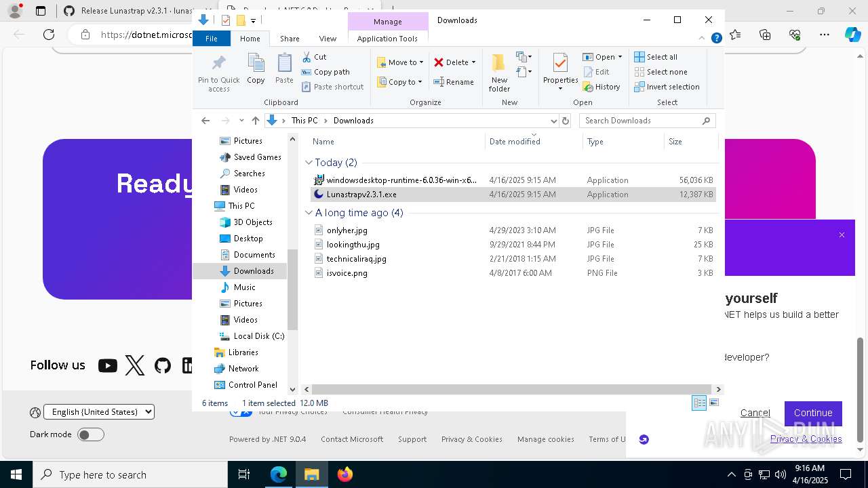Click the History ribbon button
The height and width of the screenshot is (488, 868).
[601, 87]
